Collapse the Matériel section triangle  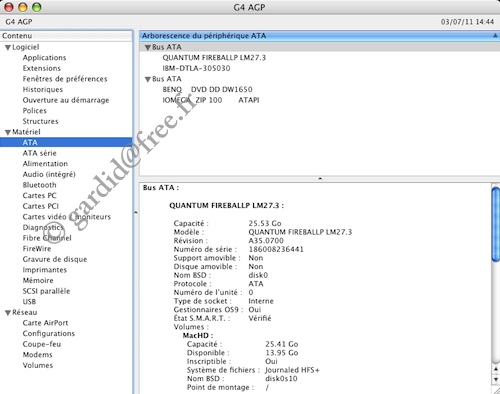[8, 132]
